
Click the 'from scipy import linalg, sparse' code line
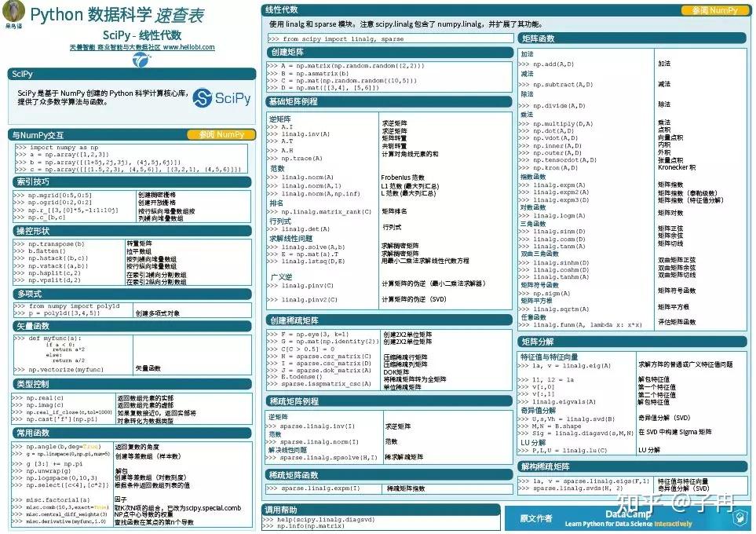[336, 39]
